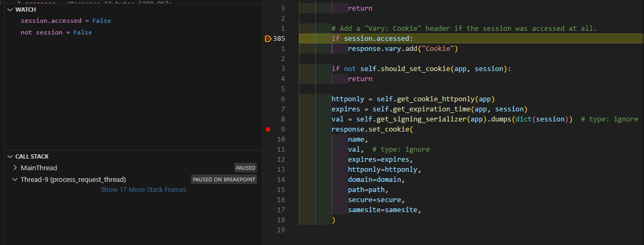Collapse the WATCH section chevron
The width and height of the screenshot is (644, 245).
coord(11,10)
